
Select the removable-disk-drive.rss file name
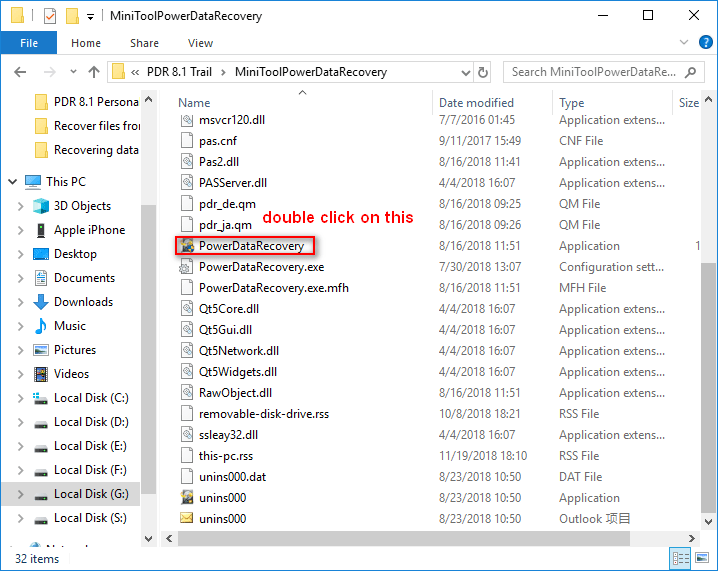point(264,414)
